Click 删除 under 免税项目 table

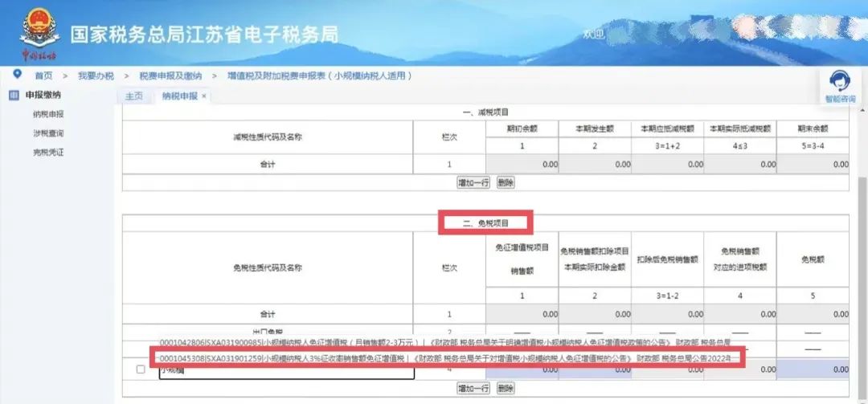(506, 389)
